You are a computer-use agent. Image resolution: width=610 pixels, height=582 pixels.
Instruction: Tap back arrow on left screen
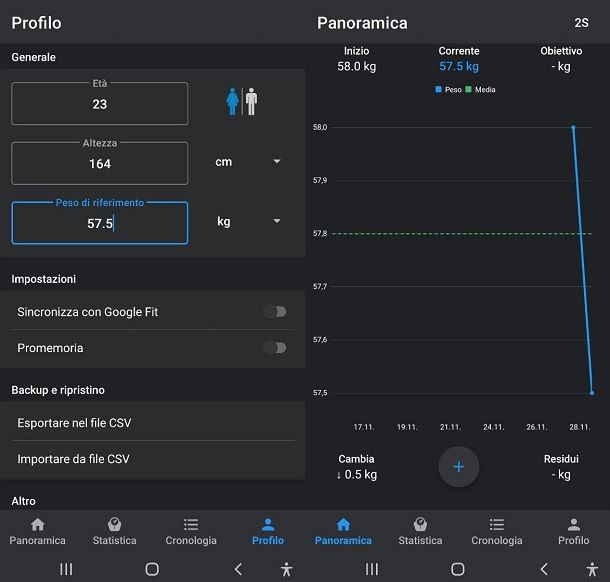(238, 569)
